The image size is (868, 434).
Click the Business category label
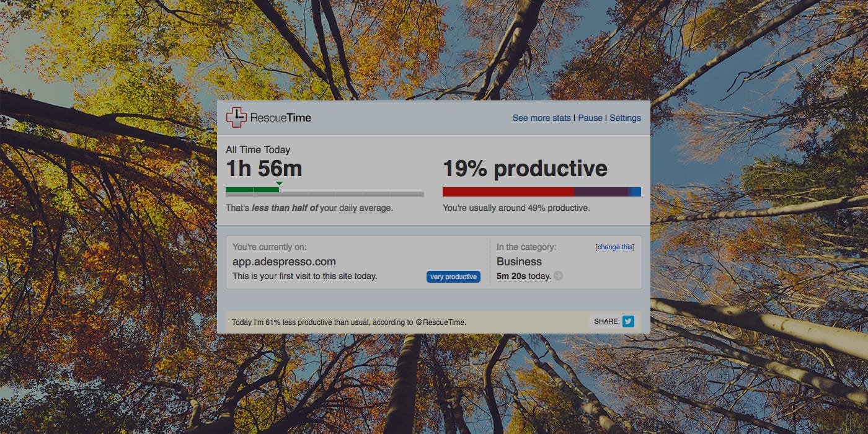[519, 262]
